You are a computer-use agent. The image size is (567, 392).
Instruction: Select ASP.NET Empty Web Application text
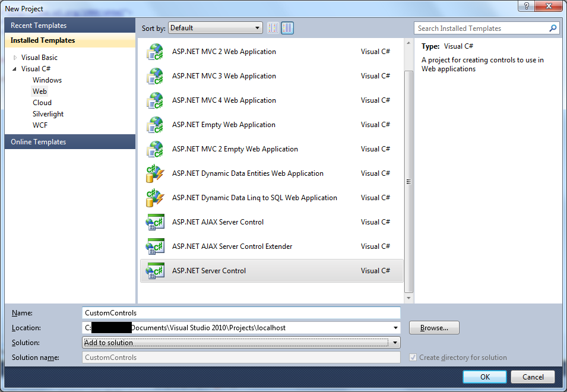223,125
